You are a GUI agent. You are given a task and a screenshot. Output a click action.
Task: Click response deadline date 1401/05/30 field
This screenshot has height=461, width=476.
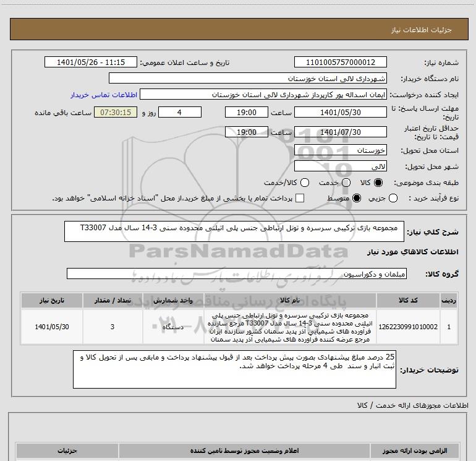340,112
